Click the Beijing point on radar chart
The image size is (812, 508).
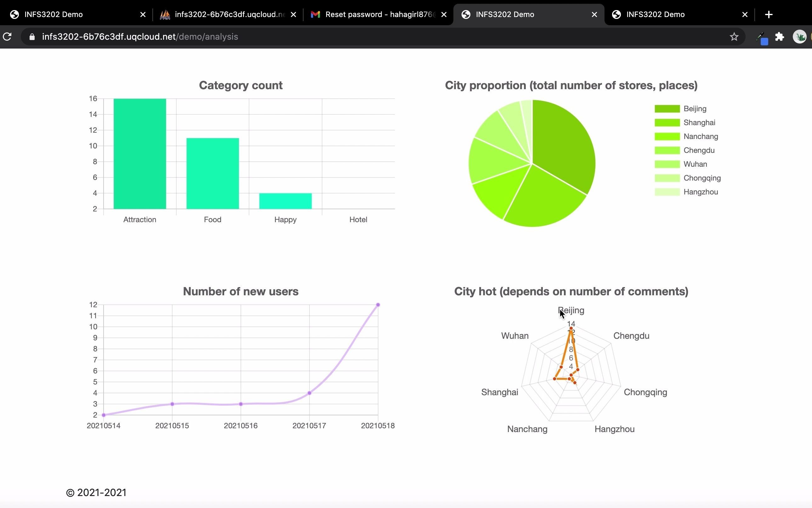pos(571,328)
